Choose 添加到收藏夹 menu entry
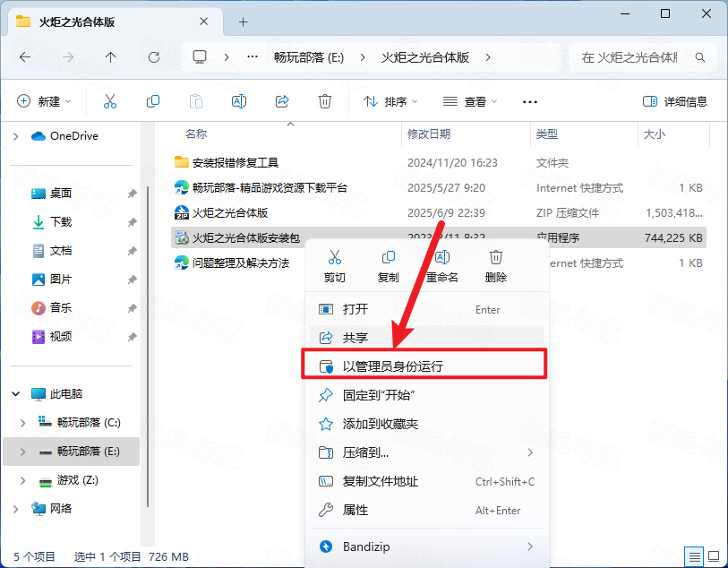 click(426, 424)
